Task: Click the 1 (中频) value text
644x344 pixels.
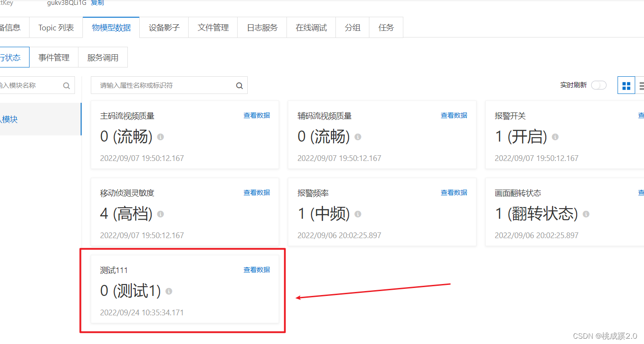Action: pyautogui.click(x=324, y=214)
